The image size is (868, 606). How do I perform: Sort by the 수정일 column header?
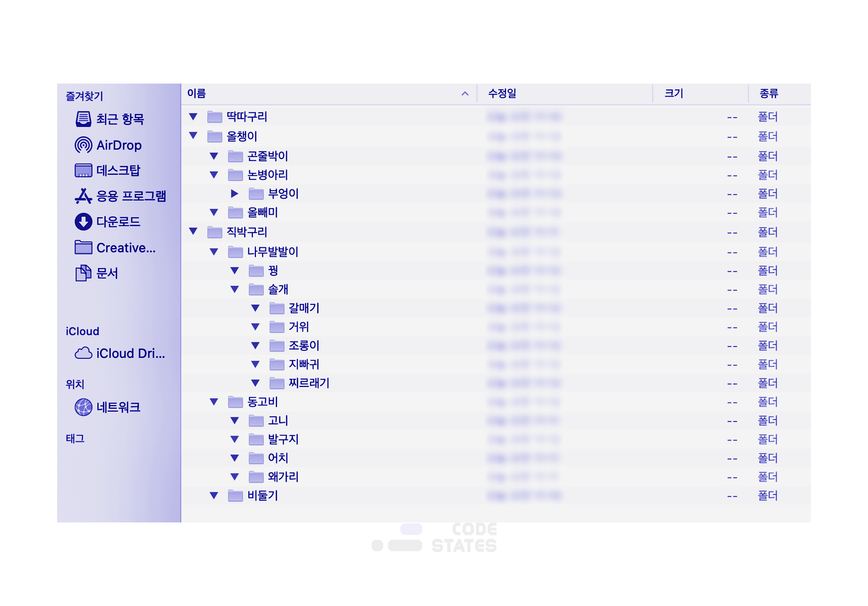click(x=502, y=93)
